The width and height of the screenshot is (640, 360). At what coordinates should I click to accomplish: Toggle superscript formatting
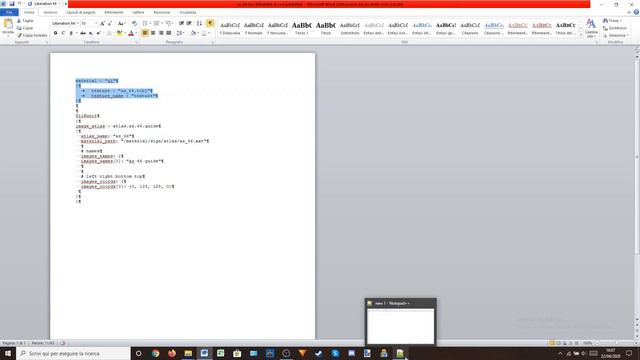98,33
